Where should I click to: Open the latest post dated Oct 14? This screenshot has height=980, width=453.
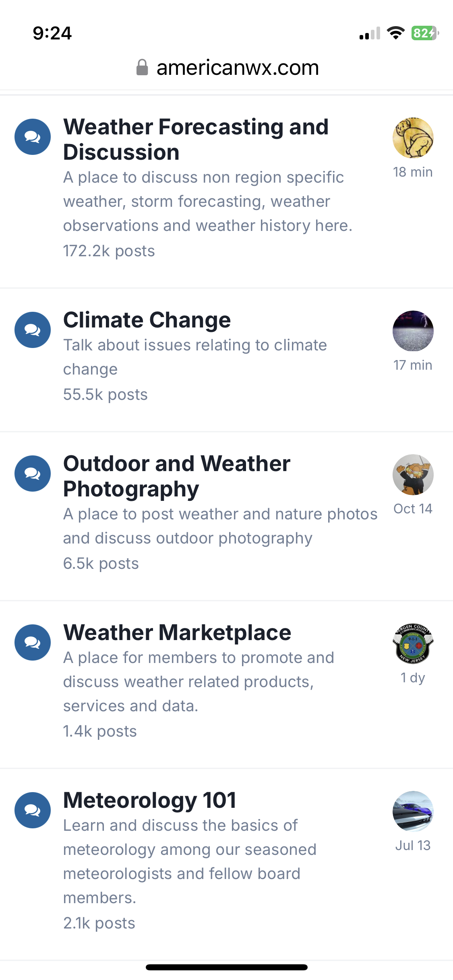point(413,509)
